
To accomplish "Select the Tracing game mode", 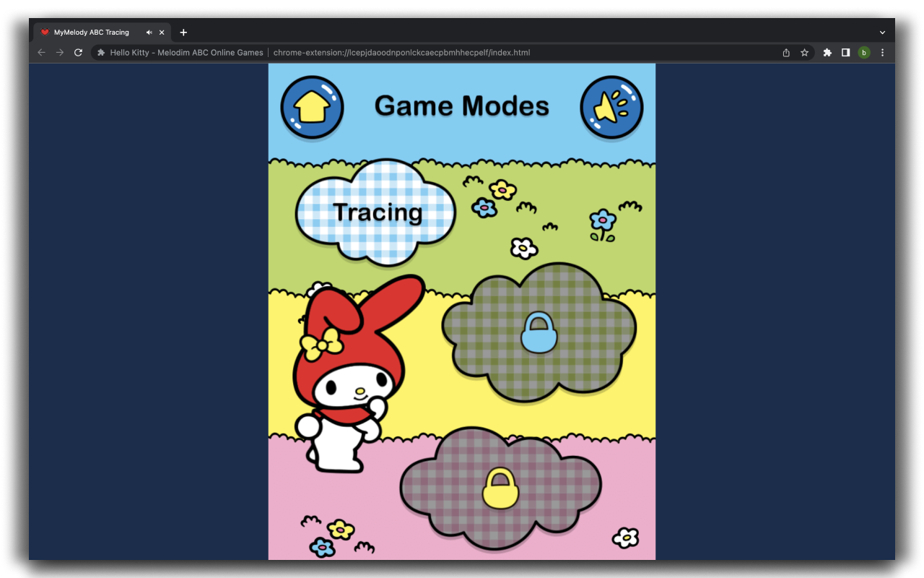I will coord(376,212).
